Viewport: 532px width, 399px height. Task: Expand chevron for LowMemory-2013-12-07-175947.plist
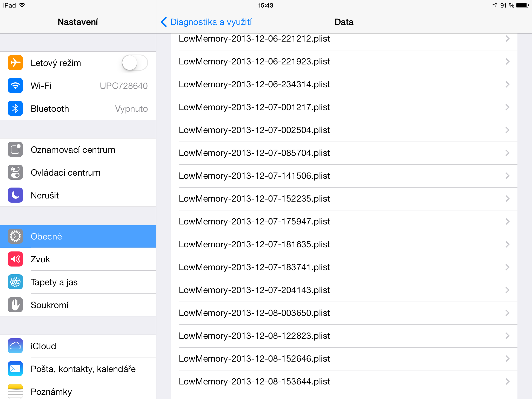click(508, 222)
